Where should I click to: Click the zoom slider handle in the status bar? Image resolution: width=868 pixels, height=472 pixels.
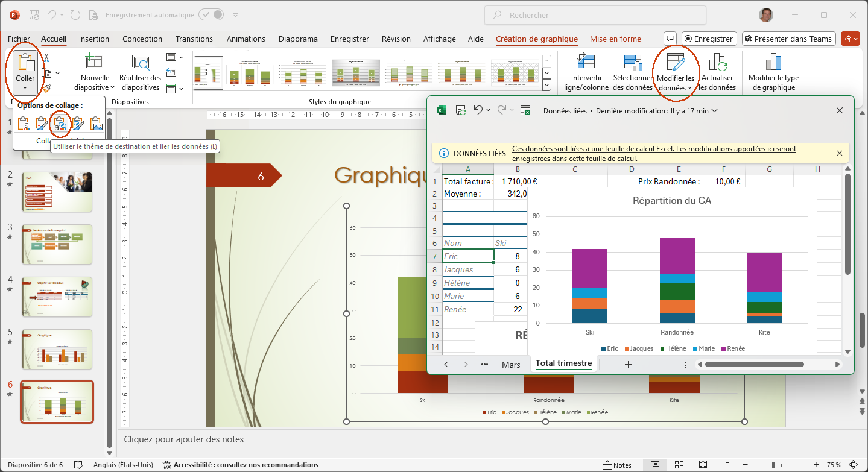pos(774,465)
